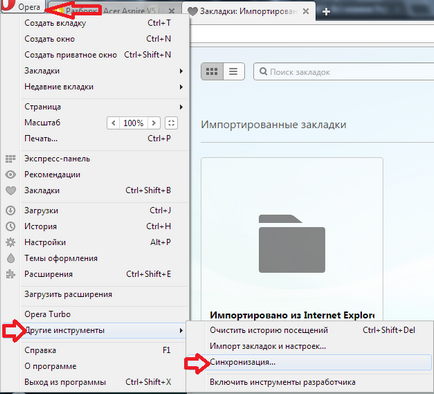Screen dimensions: 434x394
Task: Click the Настройки gear icon
Action: tap(11, 242)
